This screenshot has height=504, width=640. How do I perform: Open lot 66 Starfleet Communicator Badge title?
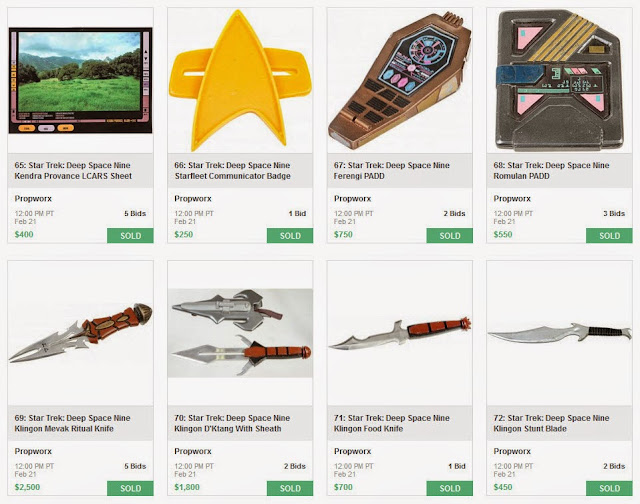232,171
